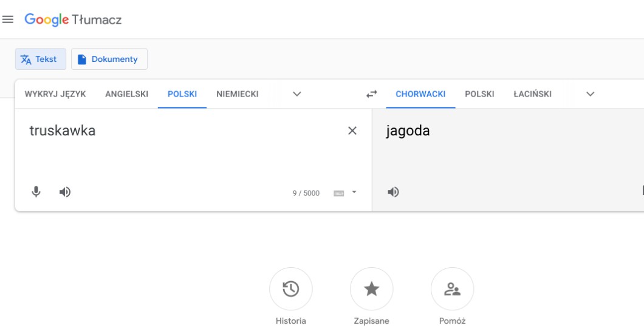The height and width of the screenshot is (334, 644).
Task: Open the Historia history icon
Action: click(x=290, y=289)
